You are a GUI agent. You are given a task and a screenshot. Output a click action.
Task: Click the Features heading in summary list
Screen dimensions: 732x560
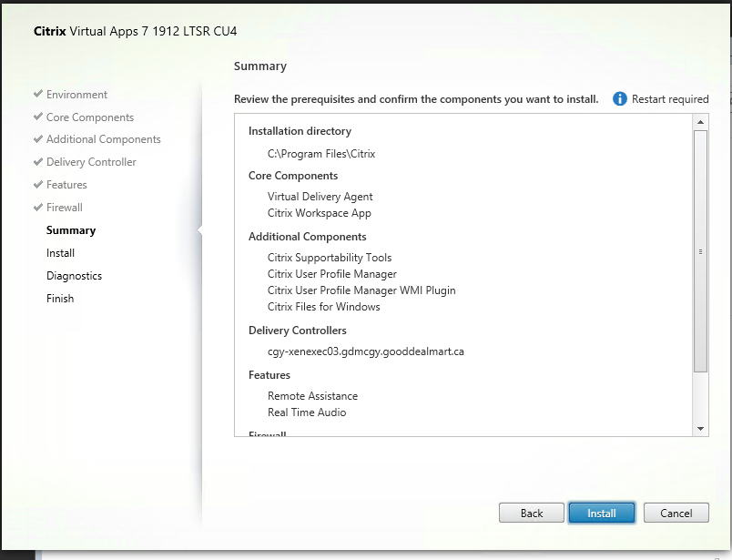pyautogui.click(x=269, y=375)
